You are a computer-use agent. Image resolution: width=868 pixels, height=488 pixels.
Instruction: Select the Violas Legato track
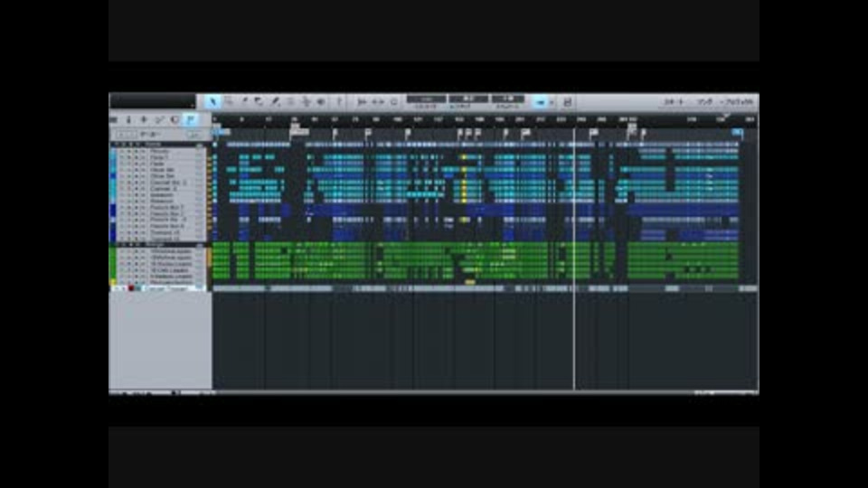tap(171, 264)
